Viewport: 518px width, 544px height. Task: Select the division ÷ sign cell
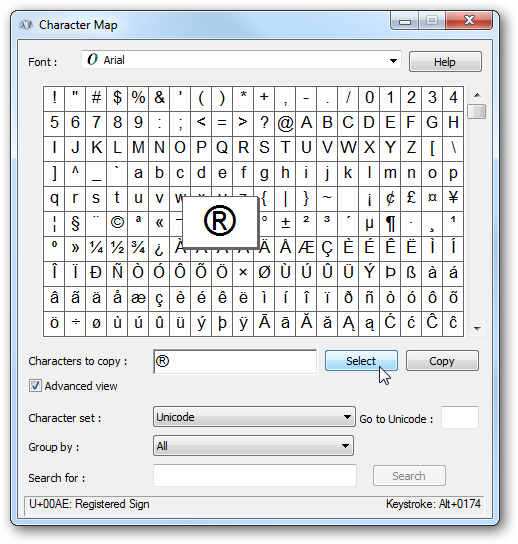[x=75, y=323]
